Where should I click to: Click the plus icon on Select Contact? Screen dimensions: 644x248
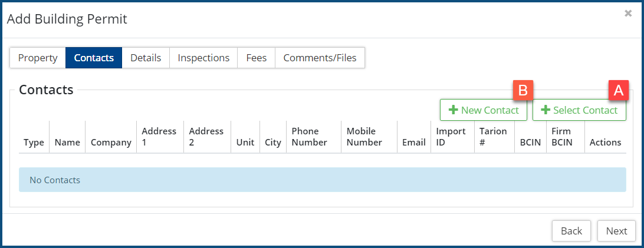tap(546, 110)
